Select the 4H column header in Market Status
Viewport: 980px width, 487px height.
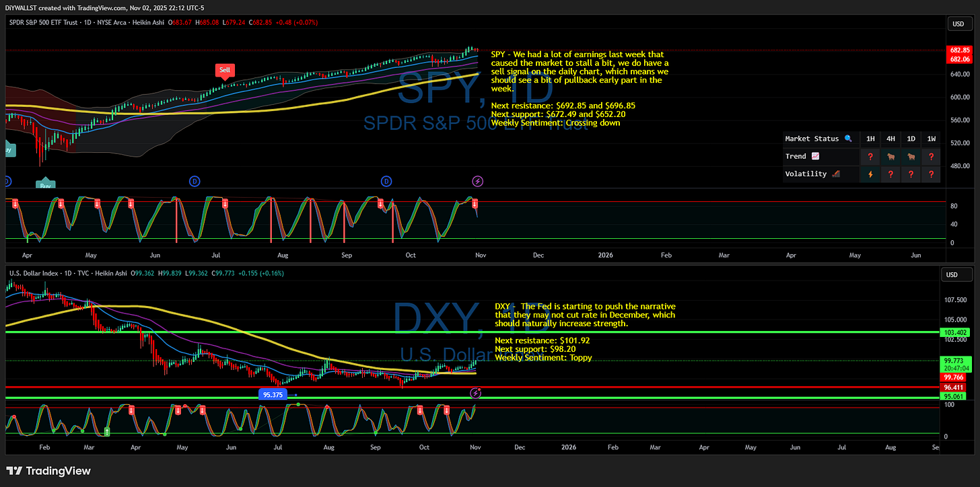click(x=890, y=139)
